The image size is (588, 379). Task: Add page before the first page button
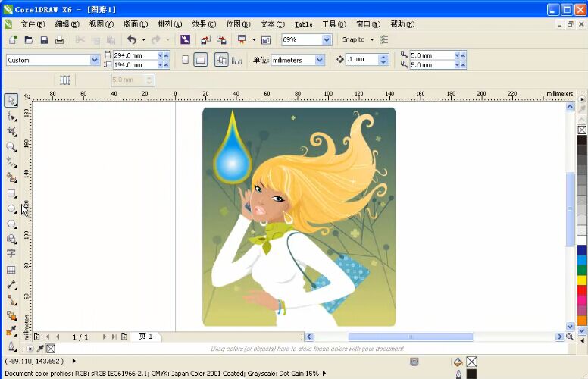point(36,337)
